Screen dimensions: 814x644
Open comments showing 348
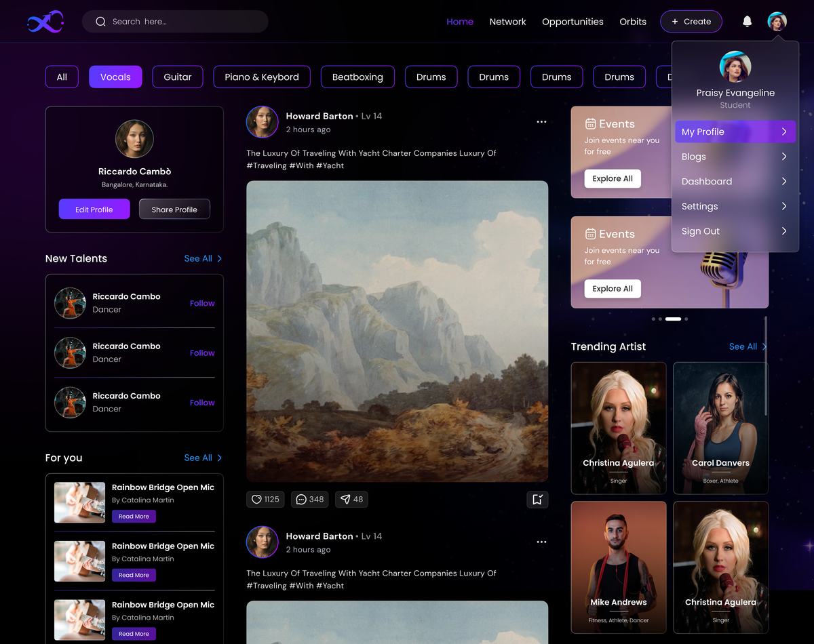310,500
